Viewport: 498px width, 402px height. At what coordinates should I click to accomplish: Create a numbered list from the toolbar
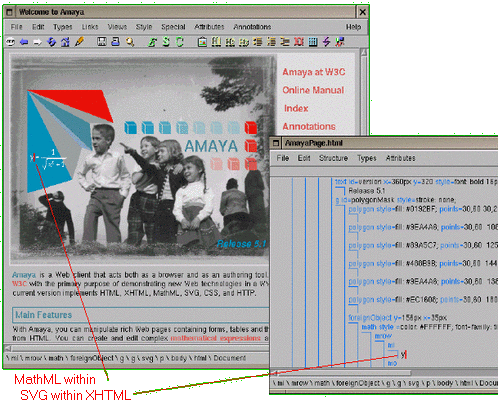coord(271,42)
